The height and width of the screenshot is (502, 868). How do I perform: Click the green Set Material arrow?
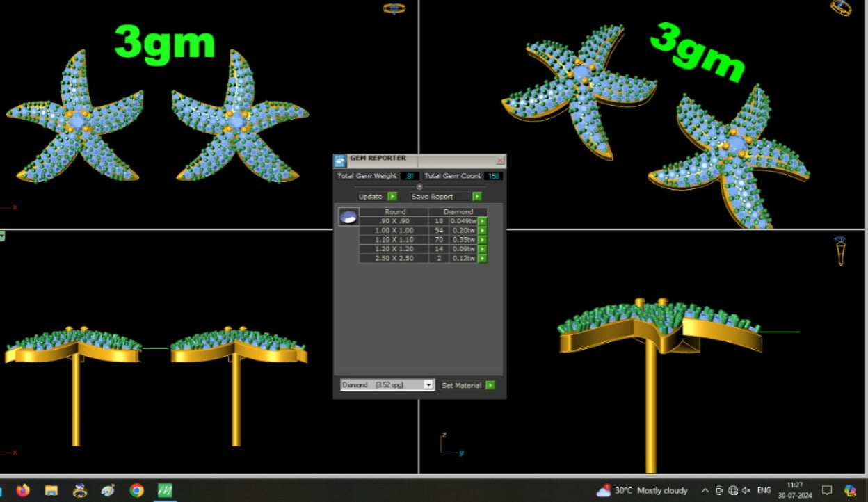click(490, 385)
